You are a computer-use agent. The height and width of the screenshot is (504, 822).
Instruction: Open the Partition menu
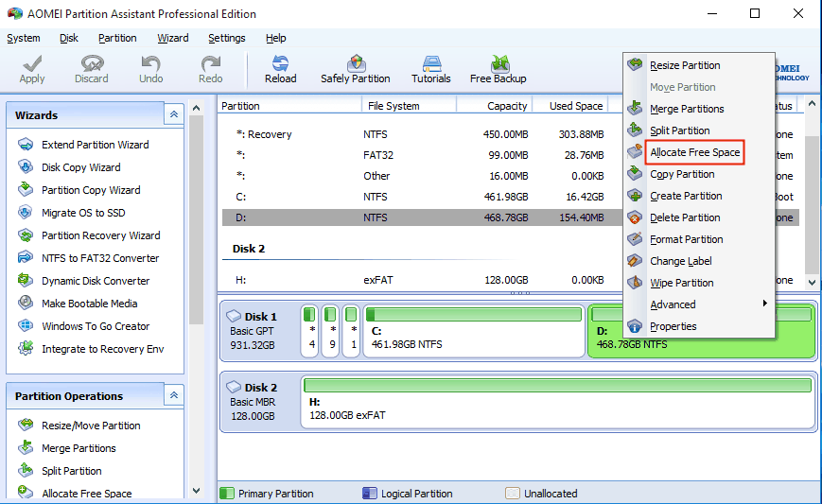pyautogui.click(x=117, y=38)
